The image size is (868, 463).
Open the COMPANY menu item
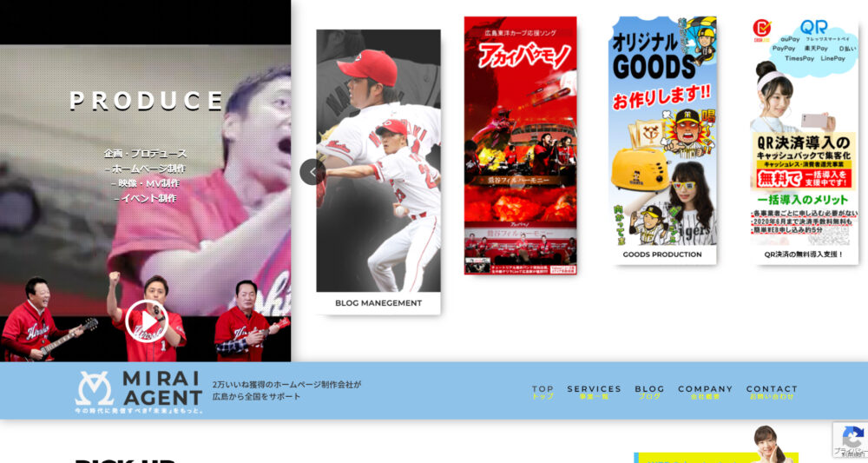tap(705, 392)
